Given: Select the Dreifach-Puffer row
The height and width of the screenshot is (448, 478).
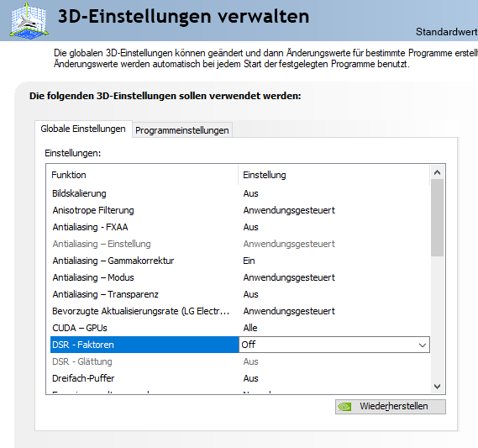Looking at the screenshot, I should (240, 378).
